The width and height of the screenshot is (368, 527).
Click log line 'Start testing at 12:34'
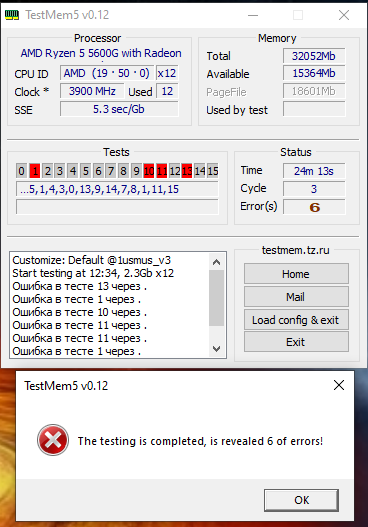point(93,273)
